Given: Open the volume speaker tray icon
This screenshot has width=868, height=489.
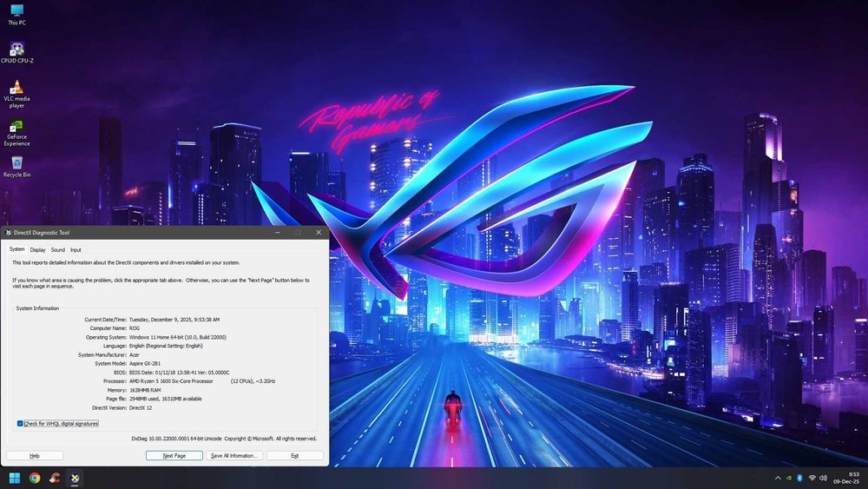Looking at the screenshot, I should tap(823, 478).
